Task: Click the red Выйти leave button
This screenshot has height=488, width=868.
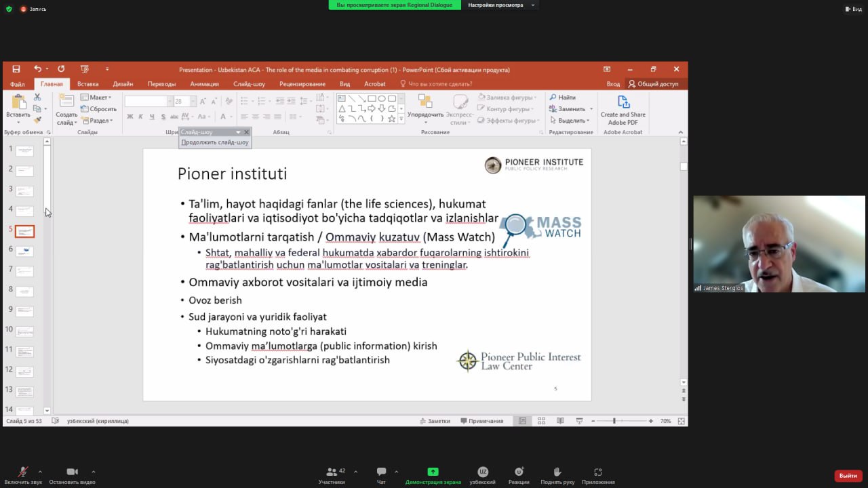Action: point(848,476)
